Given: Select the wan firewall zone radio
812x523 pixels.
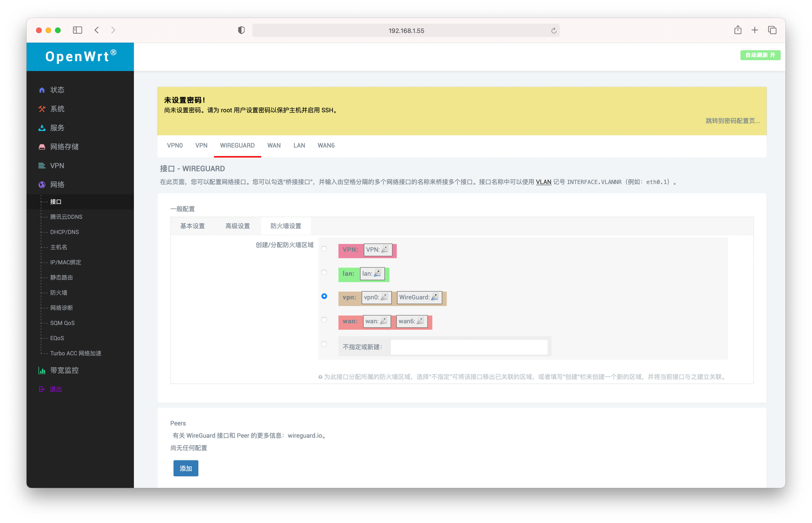Looking at the screenshot, I should (324, 320).
